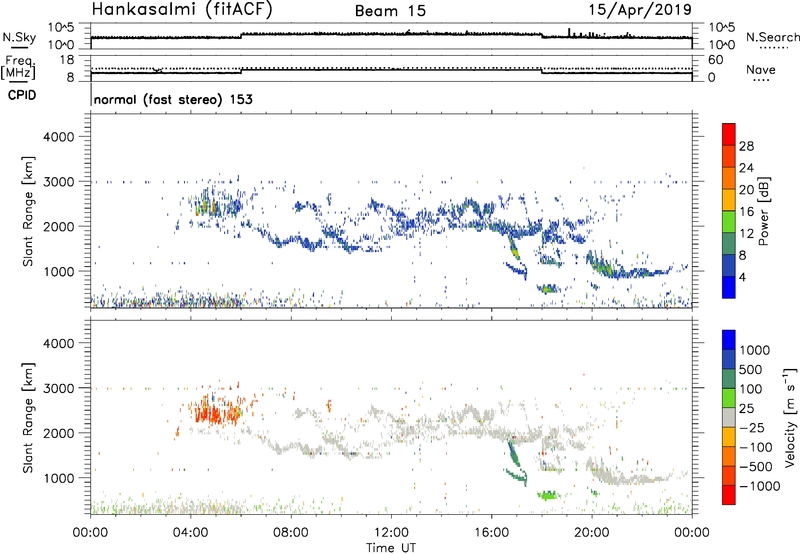Select the 4 dB power colorbar tick

(743, 277)
